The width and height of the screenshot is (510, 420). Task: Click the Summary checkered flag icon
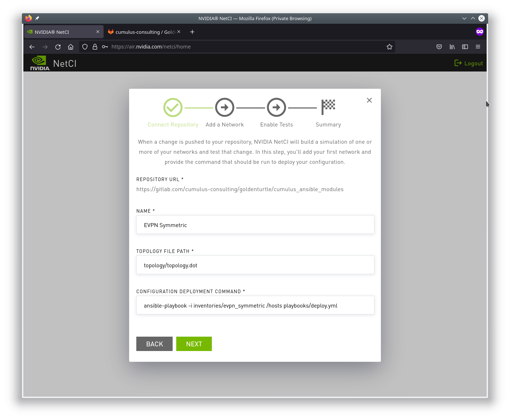328,107
